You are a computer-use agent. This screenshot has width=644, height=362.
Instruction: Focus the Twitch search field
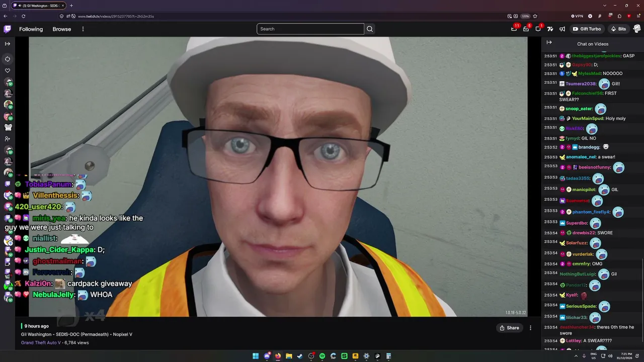pyautogui.click(x=310, y=29)
